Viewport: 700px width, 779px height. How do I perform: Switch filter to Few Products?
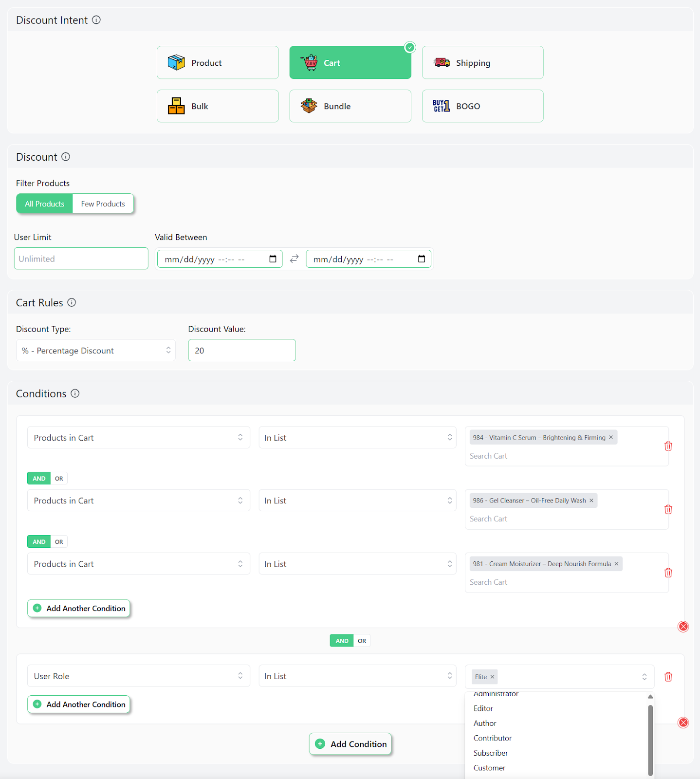(x=103, y=204)
